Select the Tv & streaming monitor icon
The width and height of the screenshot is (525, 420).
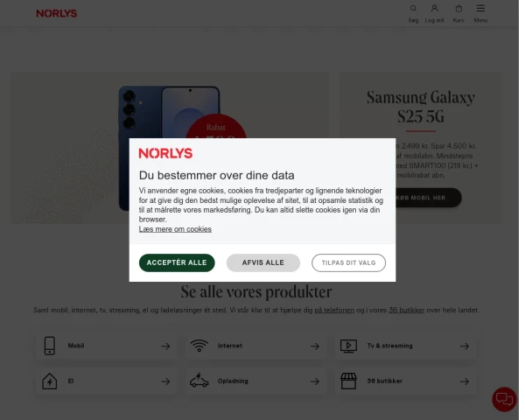point(348,346)
